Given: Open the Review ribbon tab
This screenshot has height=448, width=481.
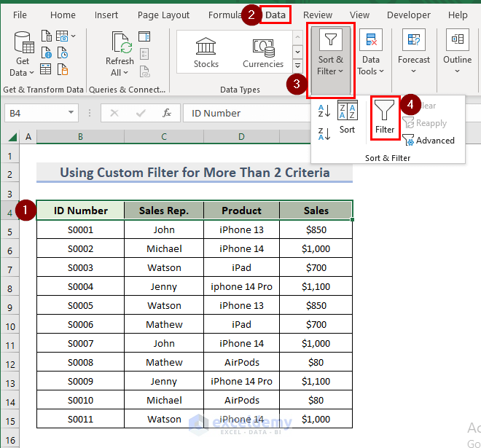Looking at the screenshot, I should 318,15.
